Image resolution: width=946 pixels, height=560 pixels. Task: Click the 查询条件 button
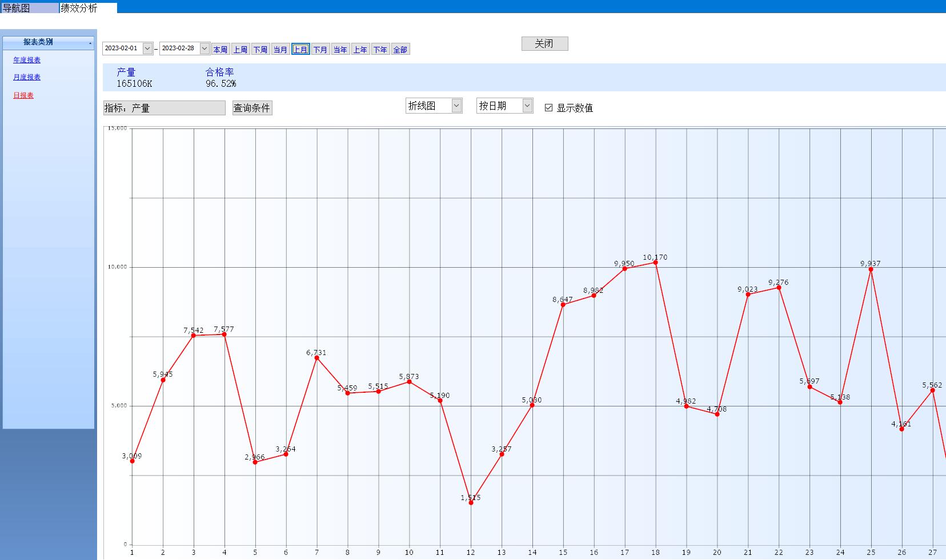click(252, 108)
